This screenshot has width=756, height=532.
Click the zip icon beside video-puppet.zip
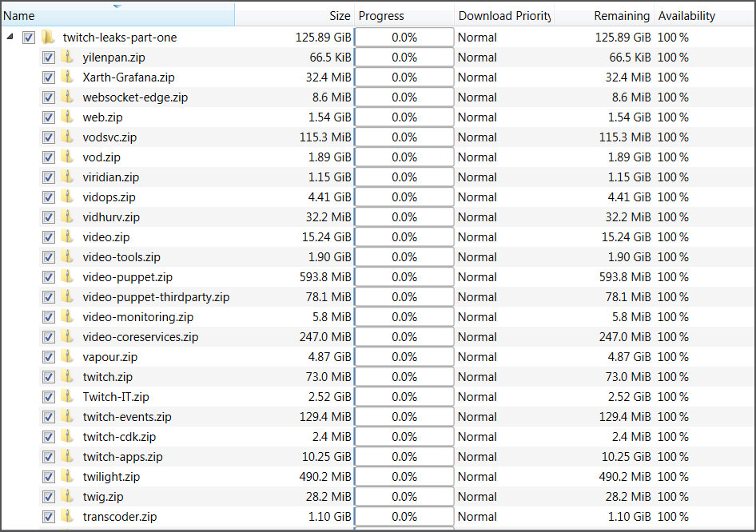point(67,277)
